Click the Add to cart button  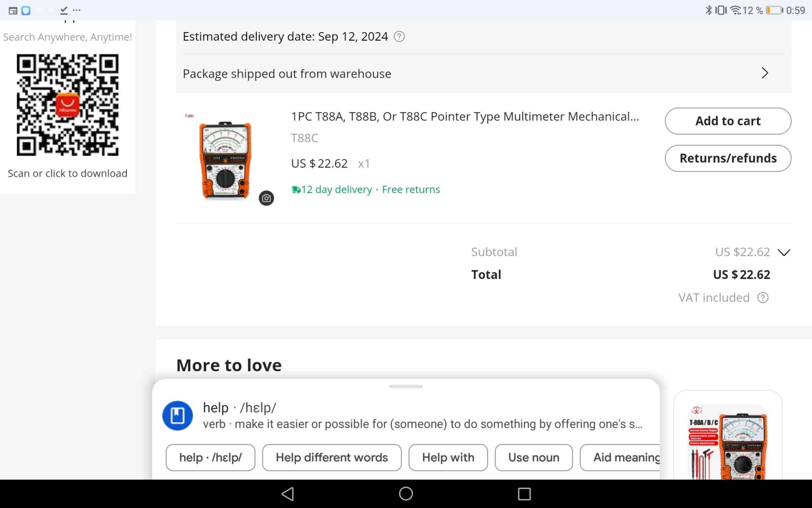click(728, 121)
